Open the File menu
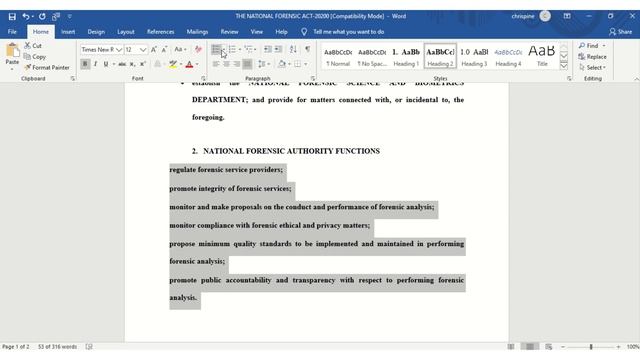The height and width of the screenshot is (360, 640). tap(12, 32)
